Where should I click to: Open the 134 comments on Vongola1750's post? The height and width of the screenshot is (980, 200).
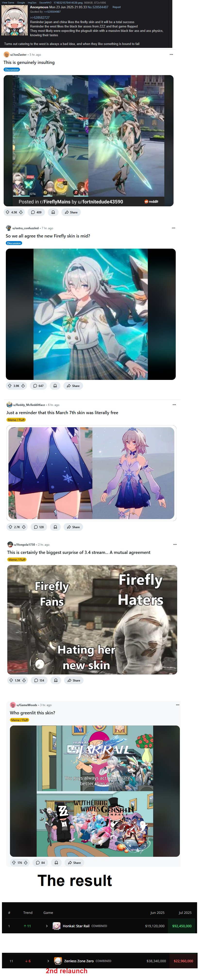click(x=39, y=680)
